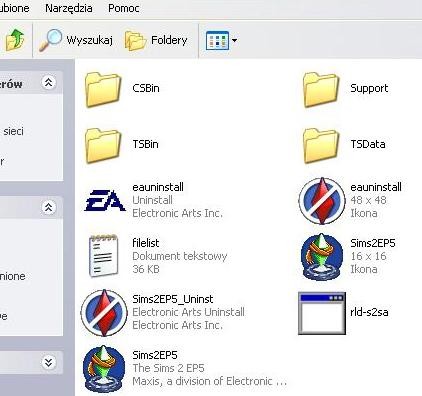
Task: Select the 48 x 48 eauninstall icon file
Action: click(322, 201)
